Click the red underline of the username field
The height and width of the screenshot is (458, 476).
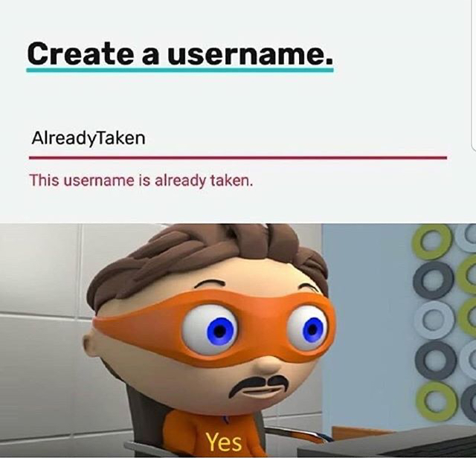tap(238, 158)
